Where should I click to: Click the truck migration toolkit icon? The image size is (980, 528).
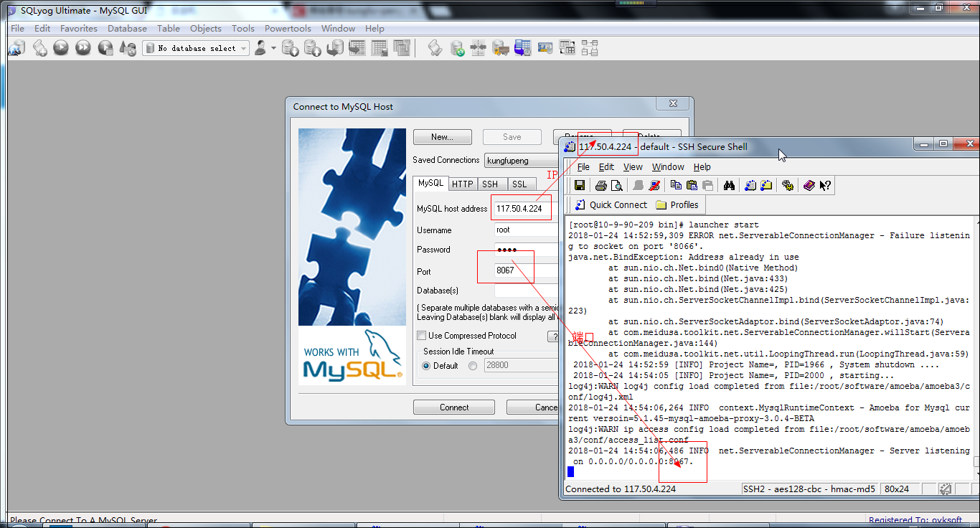pos(501,48)
